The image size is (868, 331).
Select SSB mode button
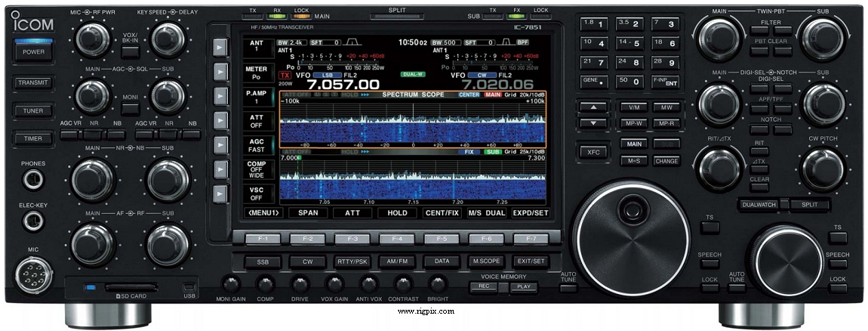coord(263,261)
